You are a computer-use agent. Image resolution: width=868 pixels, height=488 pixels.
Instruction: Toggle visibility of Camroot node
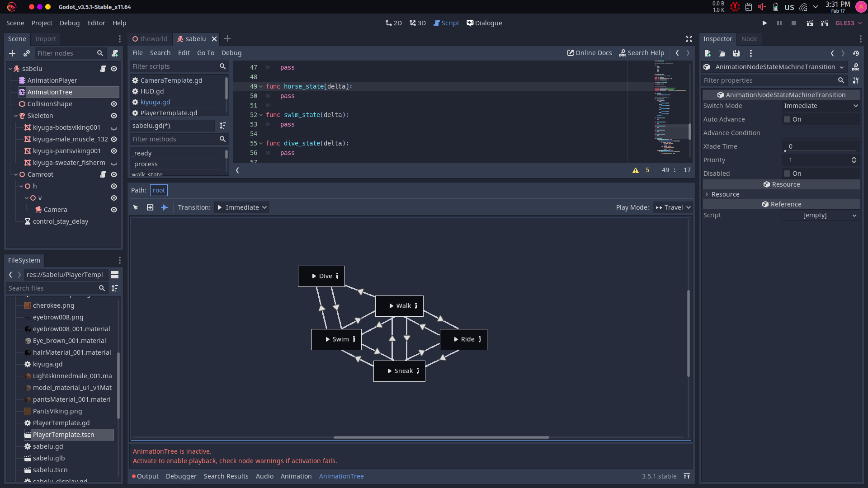114,174
